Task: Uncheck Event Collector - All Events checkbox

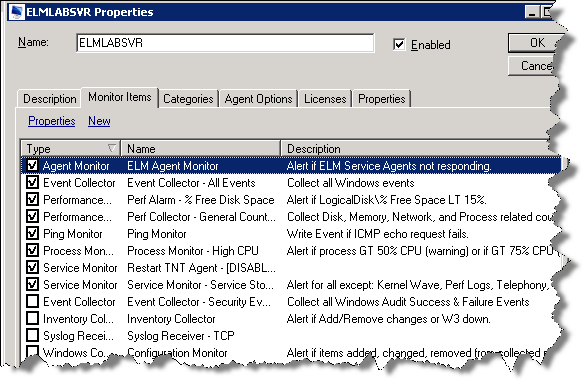Action: (x=32, y=183)
